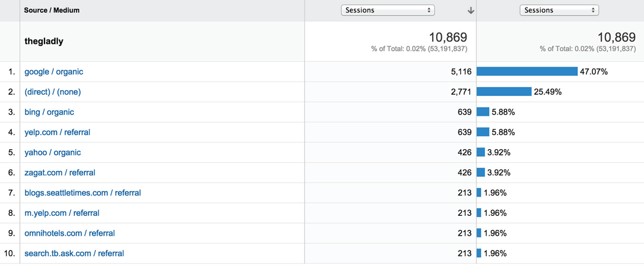Select the m.yelp.com / referral link
The height and width of the screenshot is (265, 644).
point(62,213)
